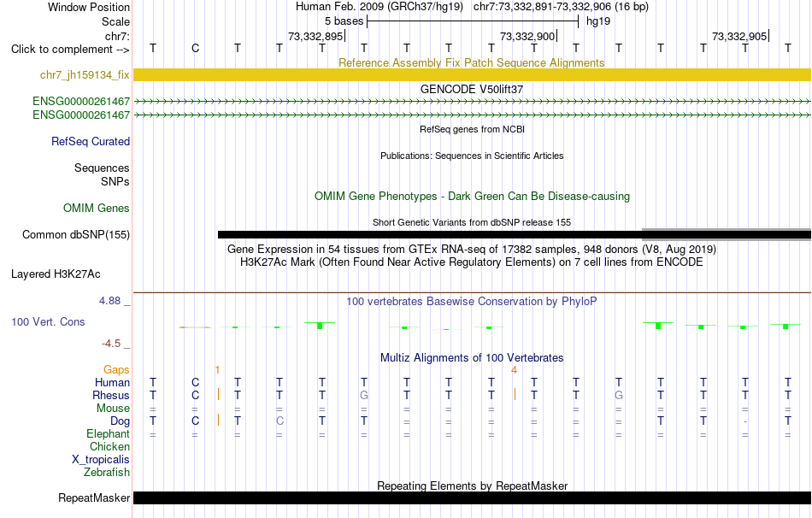Open the 100 Vert. Cons track label

tap(48, 321)
